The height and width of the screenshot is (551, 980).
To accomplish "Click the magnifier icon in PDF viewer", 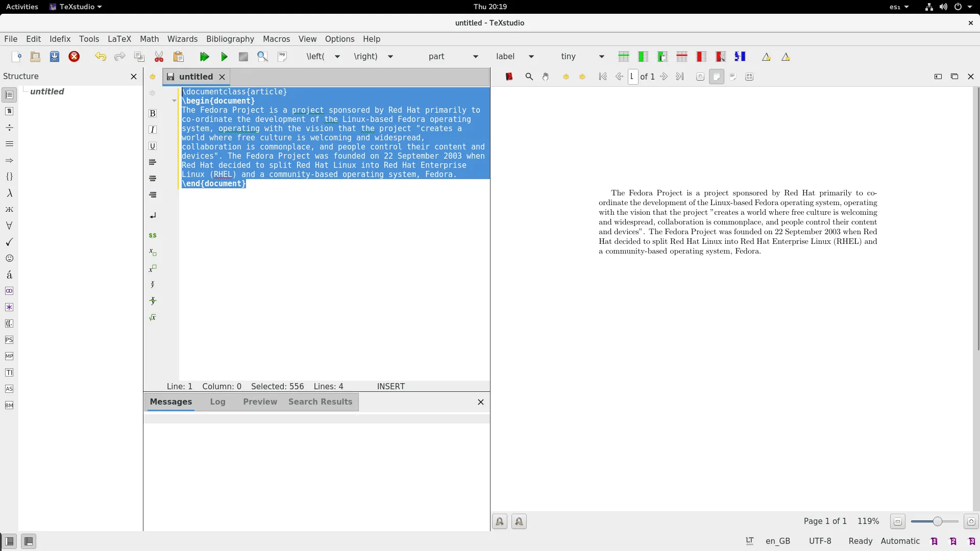I will coord(529,77).
